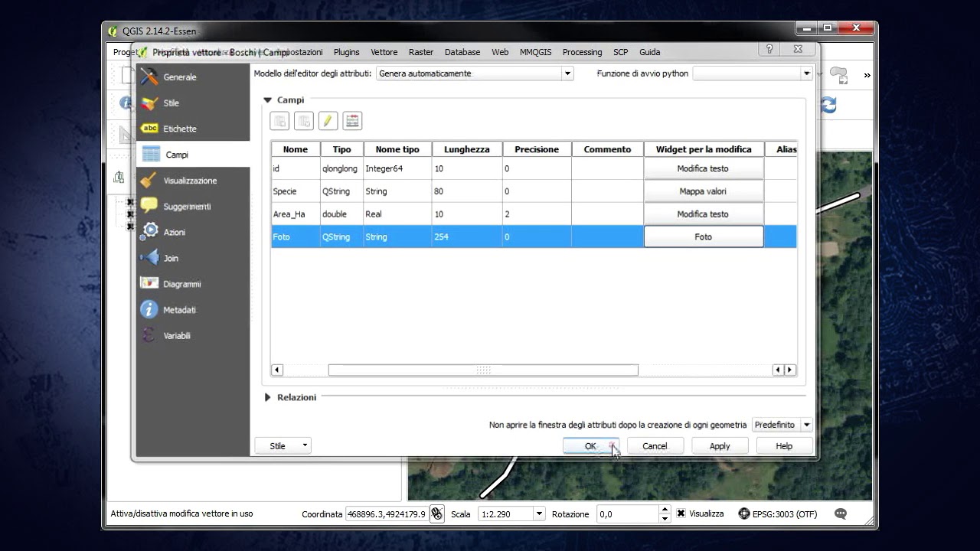Image resolution: width=980 pixels, height=551 pixels.
Task: Click in the Coordinata input field
Action: point(386,514)
